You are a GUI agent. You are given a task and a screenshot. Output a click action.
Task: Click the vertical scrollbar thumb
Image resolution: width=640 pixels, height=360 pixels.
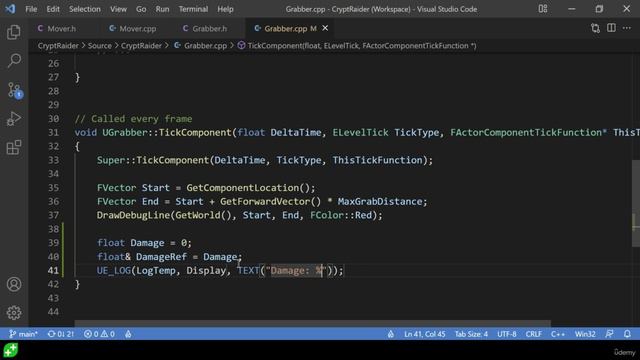(636, 203)
